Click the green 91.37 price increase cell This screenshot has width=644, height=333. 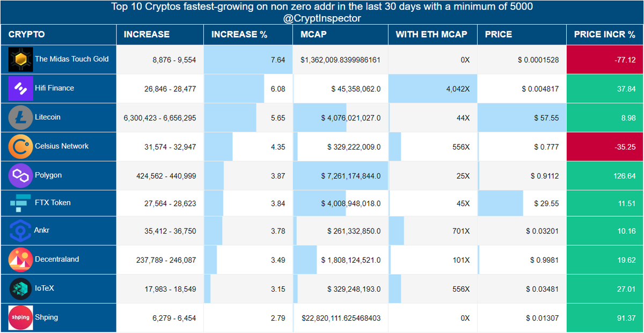tap(605, 318)
